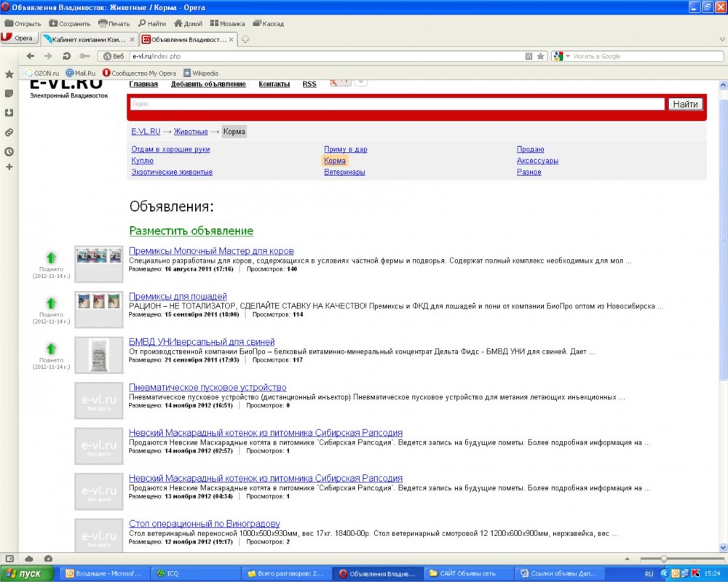Viewport: 728px width, 582px height.
Task: Open ICQ from the Windows taskbar
Action: coord(173,573)
